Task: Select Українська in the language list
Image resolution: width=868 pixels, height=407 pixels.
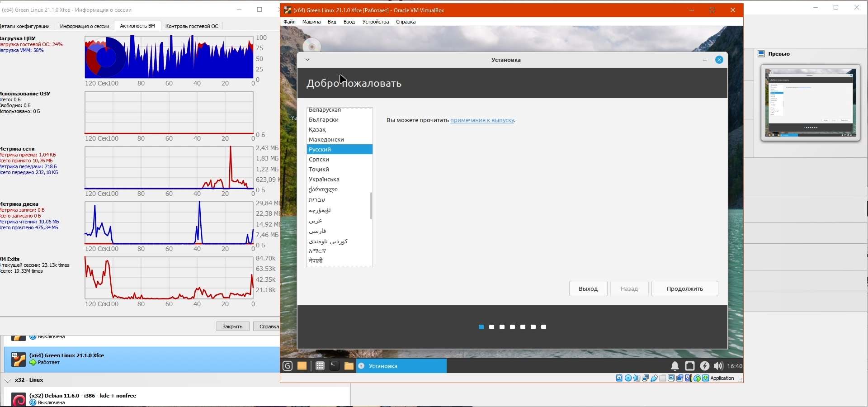Action: [x=340, y=180]
